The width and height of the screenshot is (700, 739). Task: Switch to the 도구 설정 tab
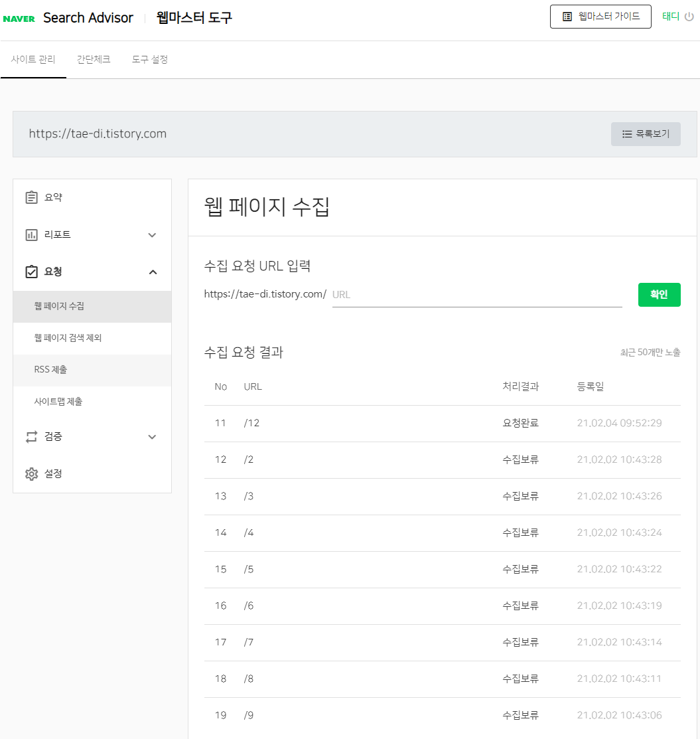[x=149, y=59]
